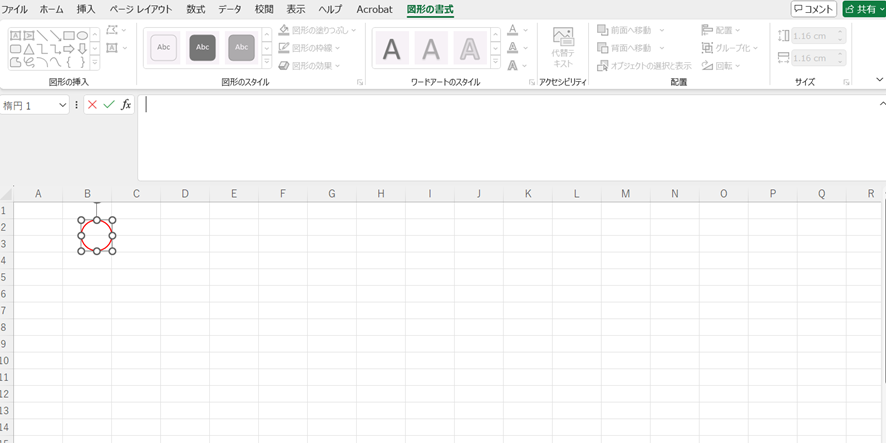This screenshot has width=886, height=443.
Task: Click the green enter checkmark in formula bar
Action: pyautogui.click(x=109, y=105)
